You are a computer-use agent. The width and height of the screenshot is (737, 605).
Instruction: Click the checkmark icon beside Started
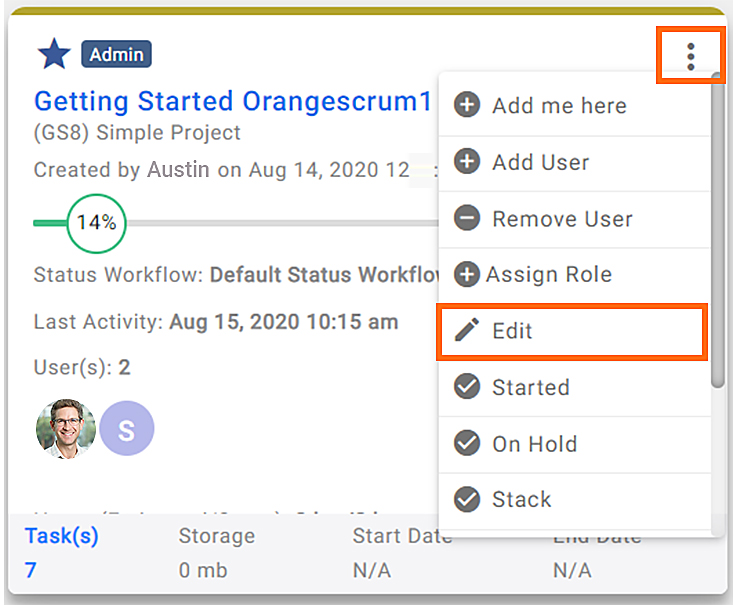coord(467,386)
